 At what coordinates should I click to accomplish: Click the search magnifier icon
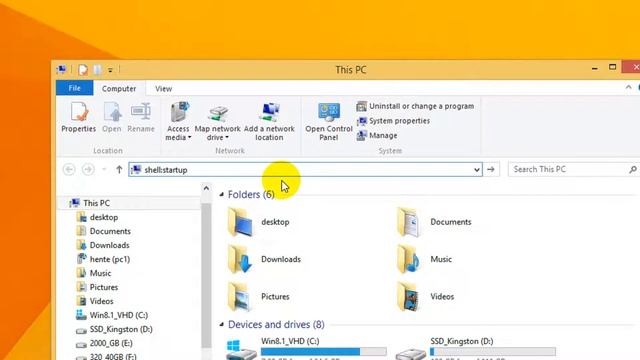point(633,169)
